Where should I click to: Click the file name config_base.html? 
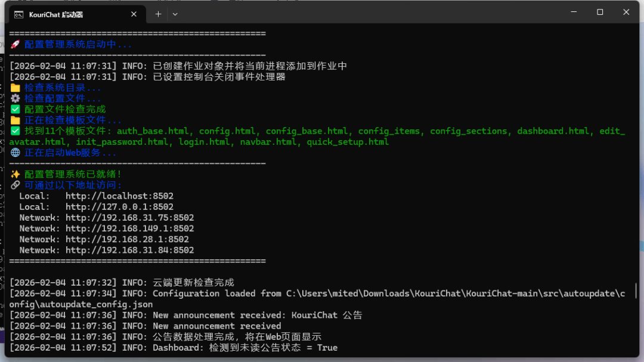[307, 131]
